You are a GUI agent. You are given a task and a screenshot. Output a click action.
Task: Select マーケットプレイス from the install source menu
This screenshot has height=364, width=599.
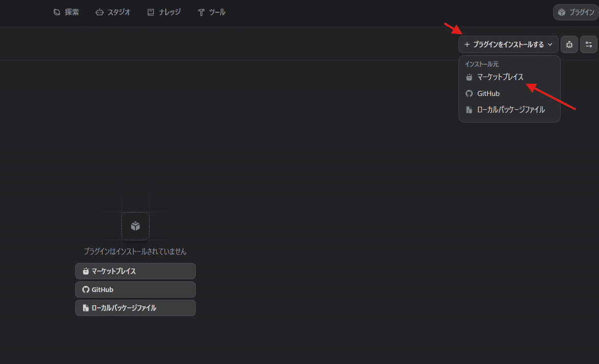500,77
